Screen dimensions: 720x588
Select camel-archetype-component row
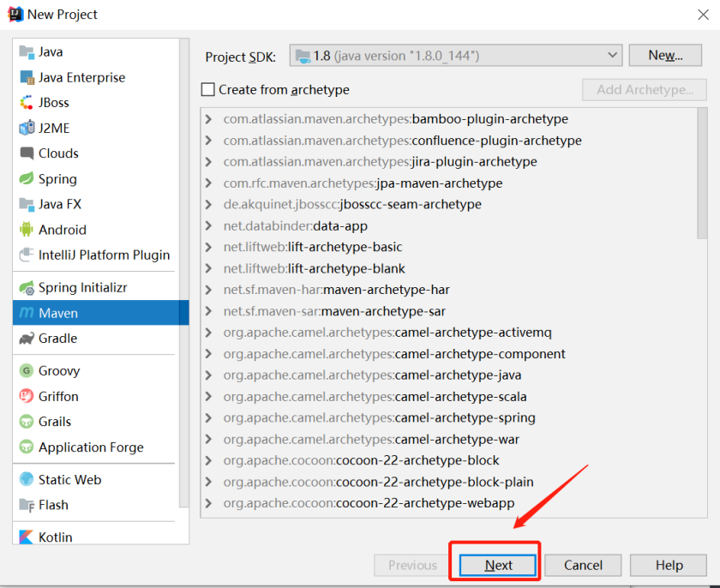[448, 354]
